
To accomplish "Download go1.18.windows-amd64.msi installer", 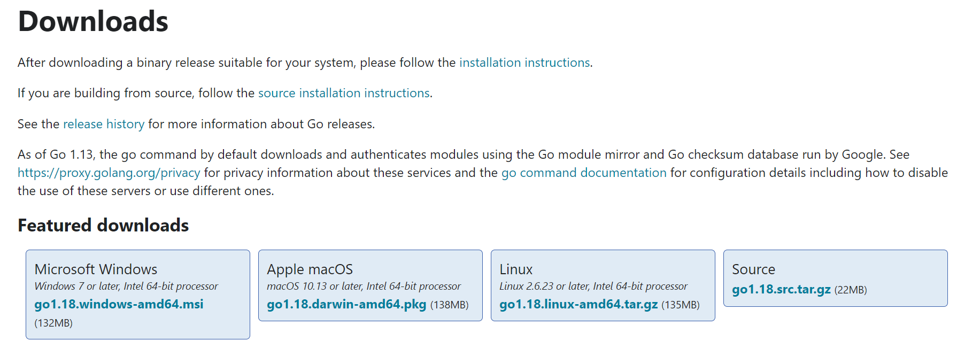I will tap(119, 304).
